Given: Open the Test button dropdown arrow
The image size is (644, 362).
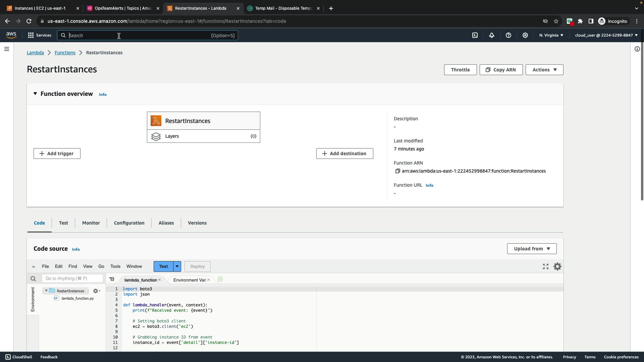Looking at the screenshot, I should [177, 266].
